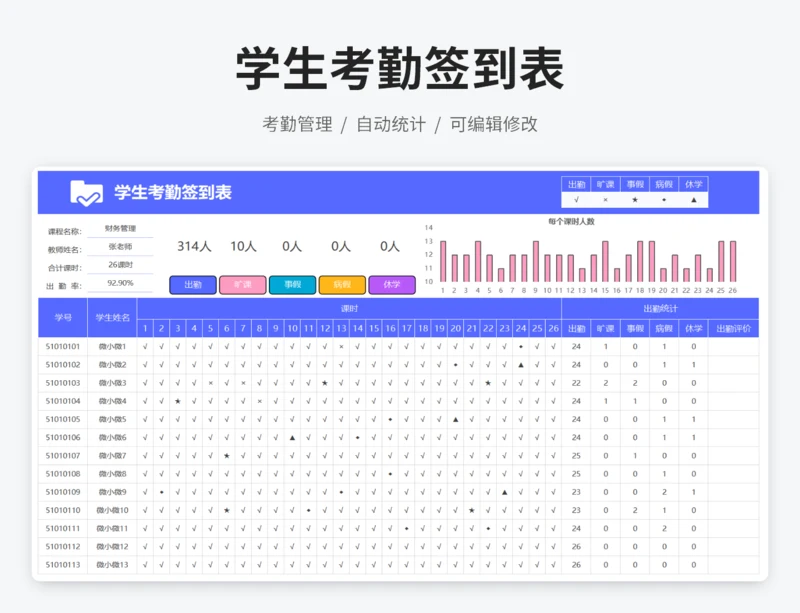This screenshot has width=800, height=613.
Task: Click the chart bar for period 26
Action: point(733,261)
